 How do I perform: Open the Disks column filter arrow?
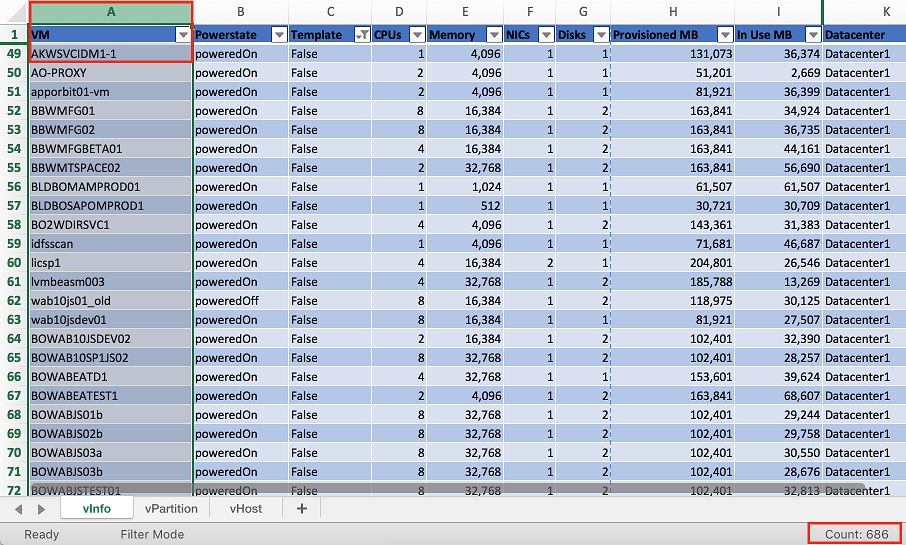click(601, 35)
